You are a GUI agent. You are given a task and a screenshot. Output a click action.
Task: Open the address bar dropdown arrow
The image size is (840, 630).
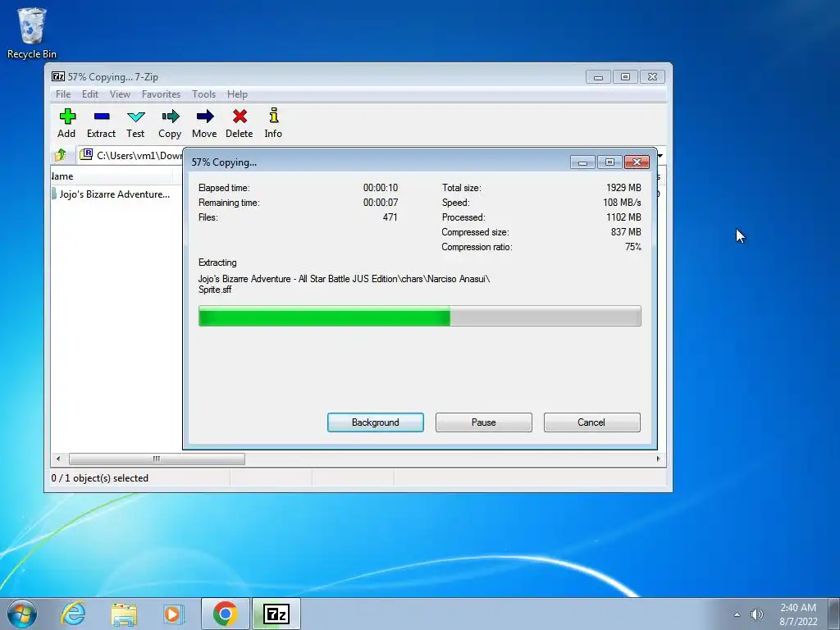coord(660,155)
